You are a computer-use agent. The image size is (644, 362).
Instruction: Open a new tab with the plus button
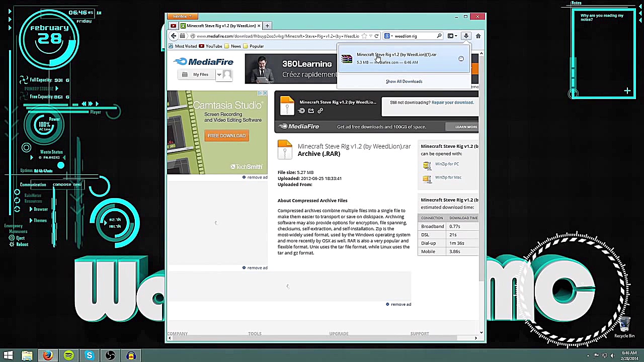tap(267, 26)
